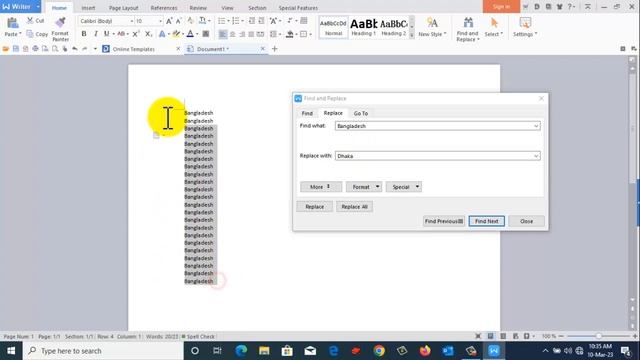Click the Bullets list icon
This screenshot has height=360, width=640.
click(x=221, y=21)
